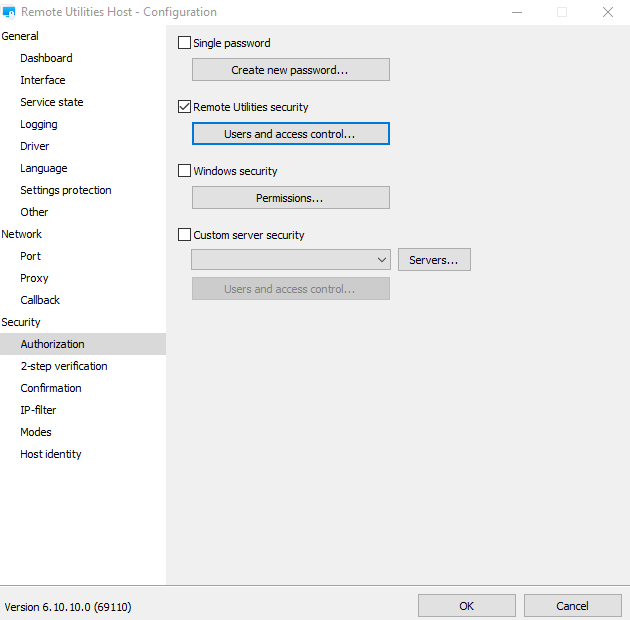Open the Service state page
The image size is (630, 620).
tap(52, 102)
